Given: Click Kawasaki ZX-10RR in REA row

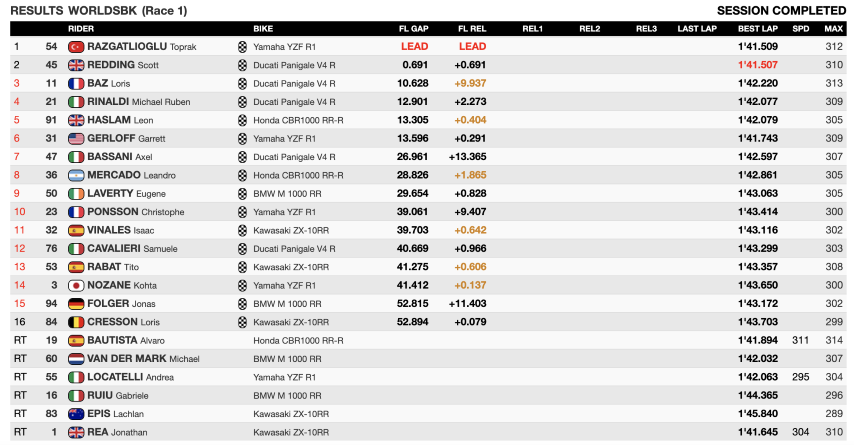Looking at the screenshot, I should [x=291, y=432].
